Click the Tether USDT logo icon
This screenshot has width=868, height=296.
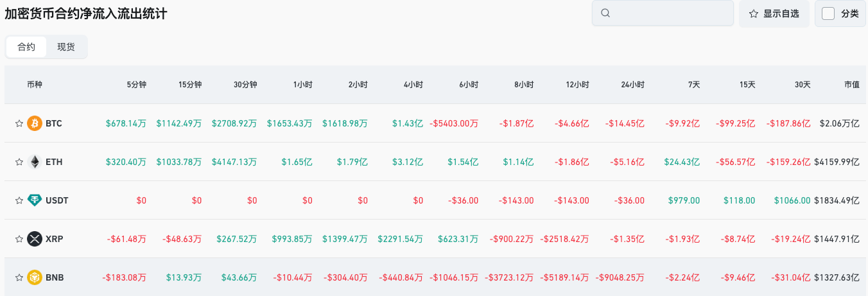[x=35, y=200]
